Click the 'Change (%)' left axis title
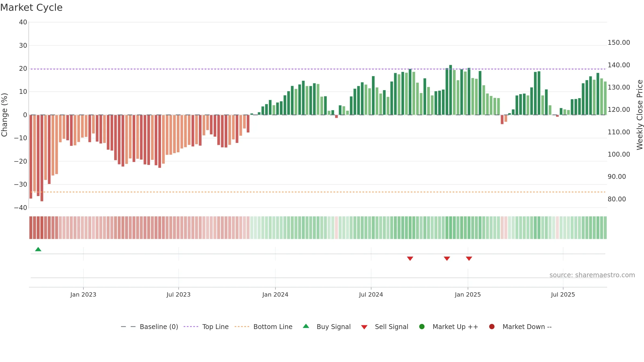This screenshot has width=644, height=362. pyautogui.click(x=4, y=115)
